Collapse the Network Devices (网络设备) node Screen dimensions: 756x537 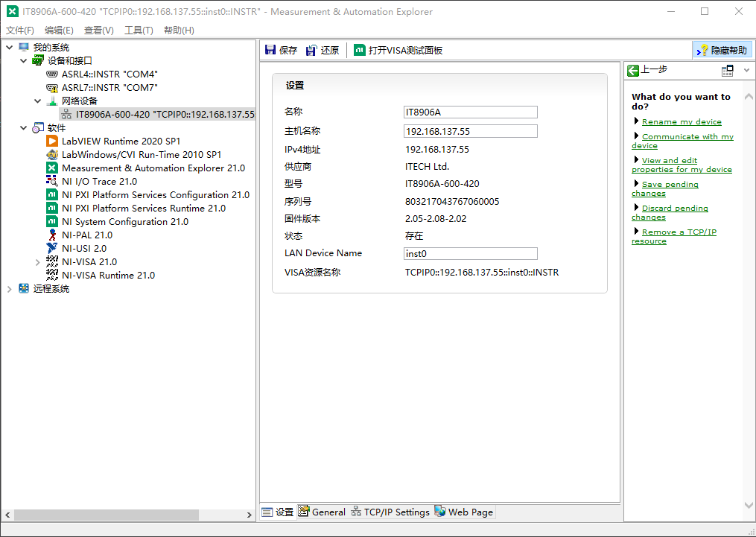tap(37, 101)
